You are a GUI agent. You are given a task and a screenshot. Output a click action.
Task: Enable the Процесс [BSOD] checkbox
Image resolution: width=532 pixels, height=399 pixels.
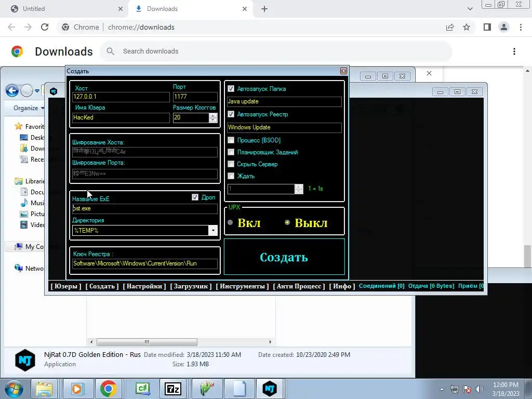click(231, 140)
